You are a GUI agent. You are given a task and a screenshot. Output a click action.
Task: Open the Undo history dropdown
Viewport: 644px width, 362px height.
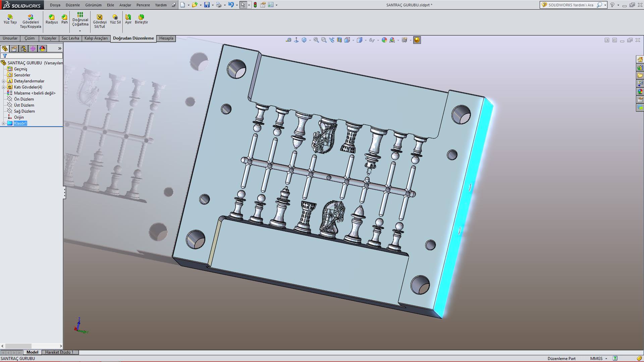[237, 5]
